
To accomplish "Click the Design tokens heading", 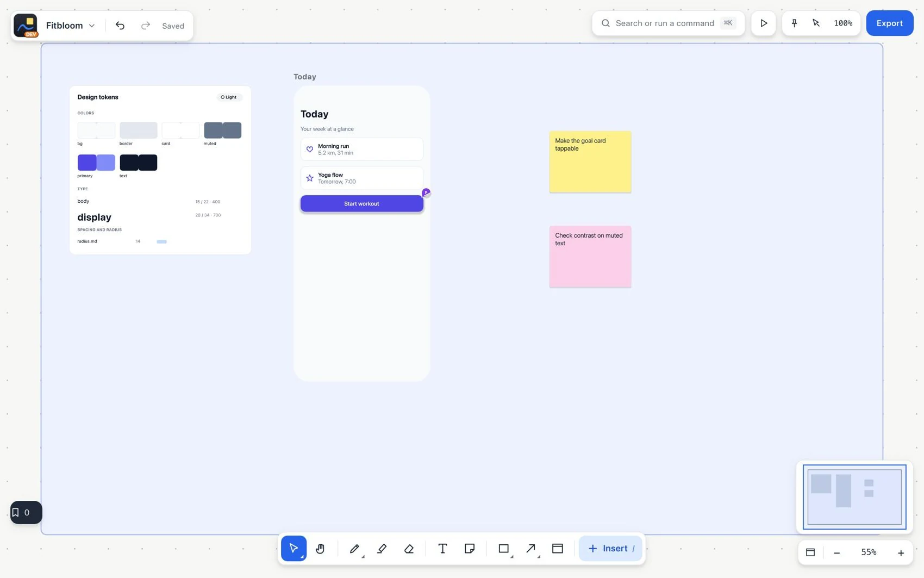I will click(x=98, y=97).
